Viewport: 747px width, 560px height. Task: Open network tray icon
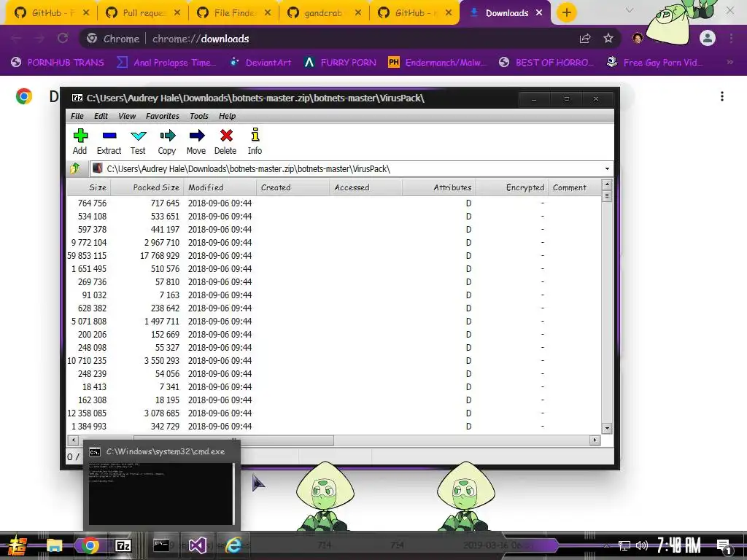click(x=624, y=545)
